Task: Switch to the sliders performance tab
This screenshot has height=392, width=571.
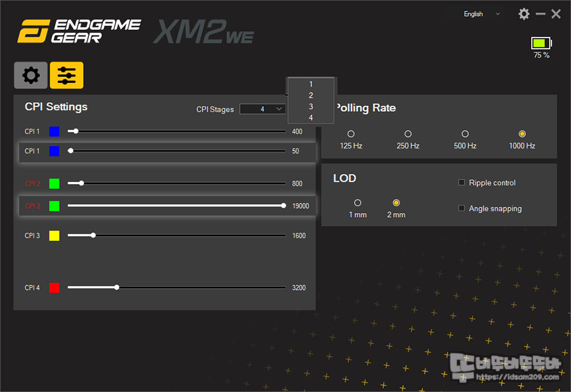Action: [x=67, y=75]
